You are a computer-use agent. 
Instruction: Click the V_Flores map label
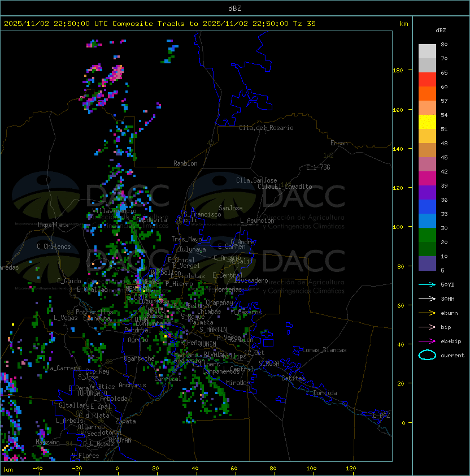tap(85, 456)
